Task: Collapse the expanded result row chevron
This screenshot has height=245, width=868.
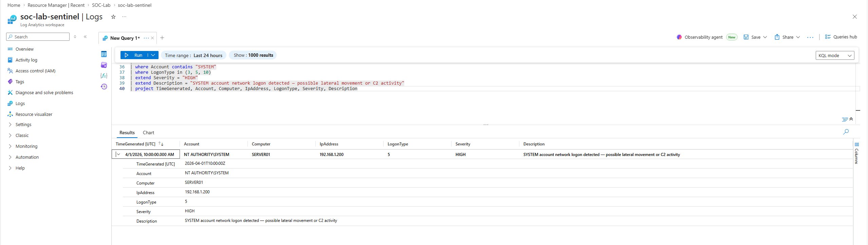Action: pos(118,154)
